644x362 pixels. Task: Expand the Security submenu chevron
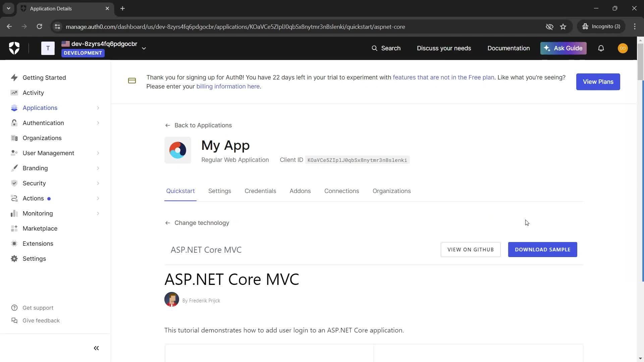tap(98, 183)
